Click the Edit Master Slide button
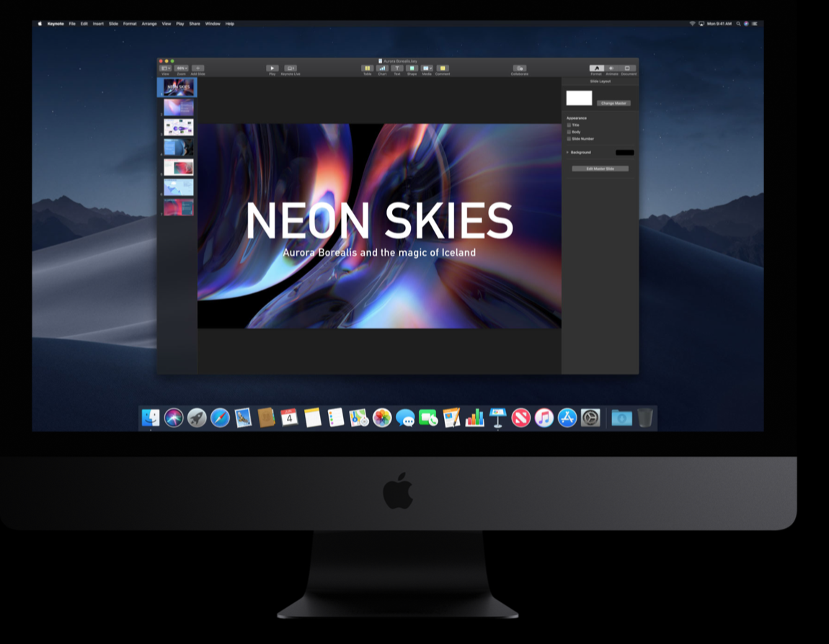The height and width of the screenshot is (644, 829). 600,169
